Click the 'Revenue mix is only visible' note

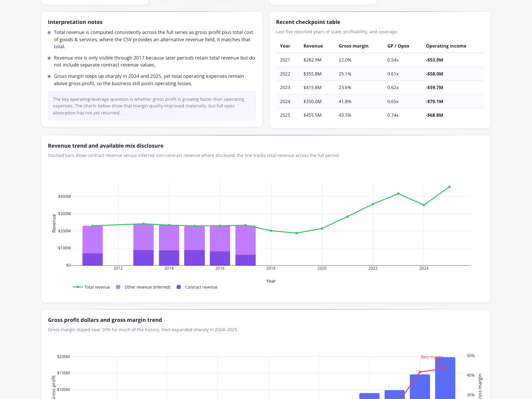(154, 61)
